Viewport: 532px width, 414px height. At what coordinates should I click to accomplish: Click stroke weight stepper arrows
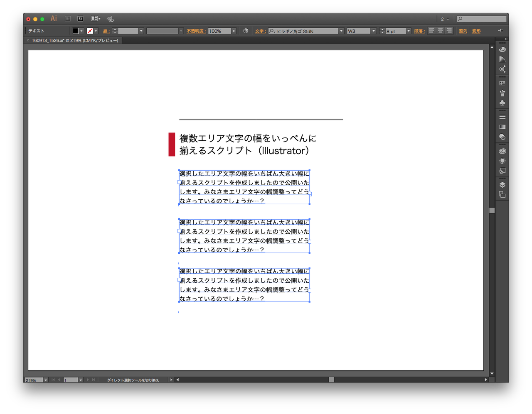[115, 31]
